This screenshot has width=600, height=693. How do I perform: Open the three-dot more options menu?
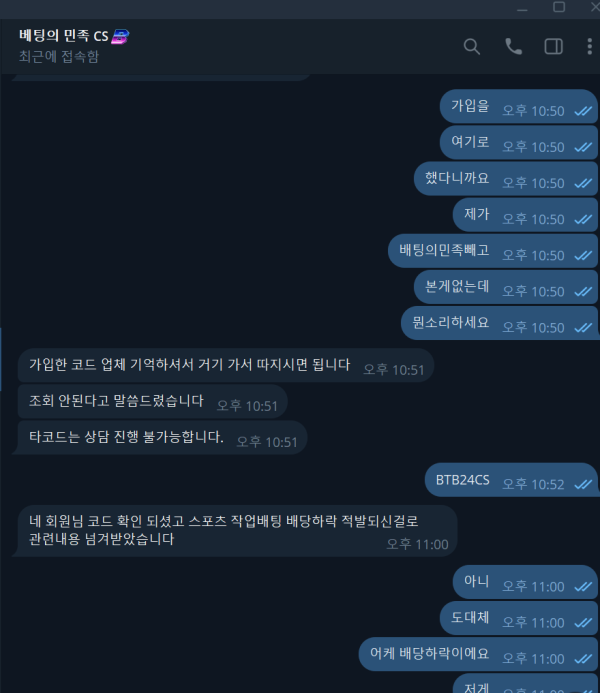click(x=589, y=46)
